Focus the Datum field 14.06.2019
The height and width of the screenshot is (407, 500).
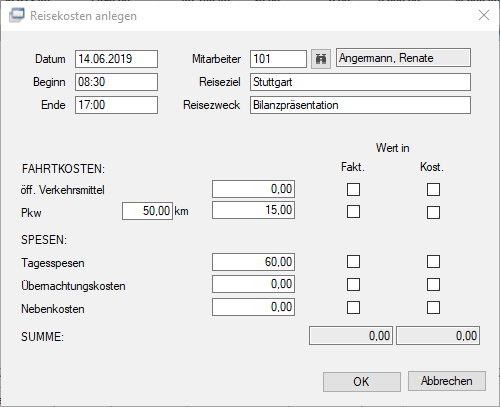point(116,59)
